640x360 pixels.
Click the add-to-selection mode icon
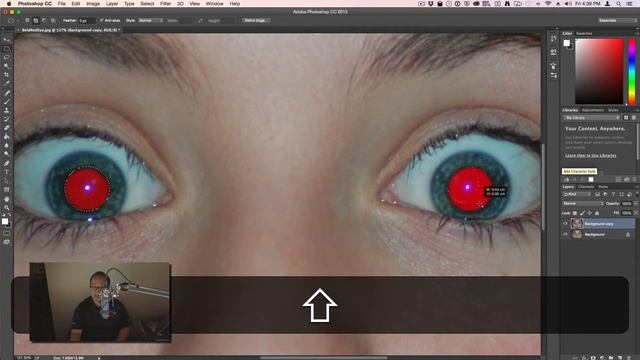tap(36, 20)
